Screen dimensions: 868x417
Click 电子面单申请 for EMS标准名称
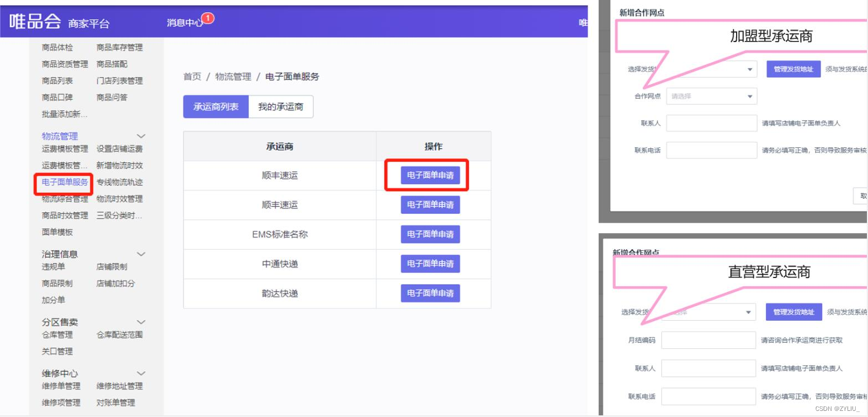pyautogui.click(x=430, y=234)
